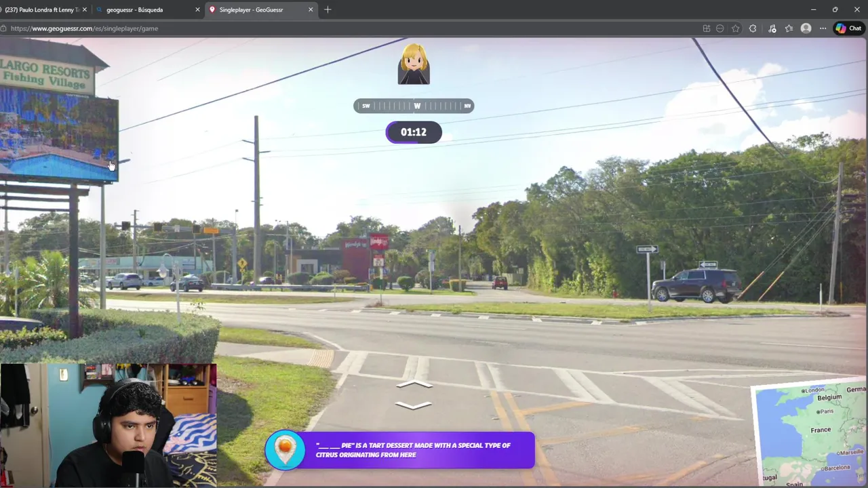Add this page to favorites star
Image resolution: width=868 pixels, height=488 pixels.
[x=736, y=28]
